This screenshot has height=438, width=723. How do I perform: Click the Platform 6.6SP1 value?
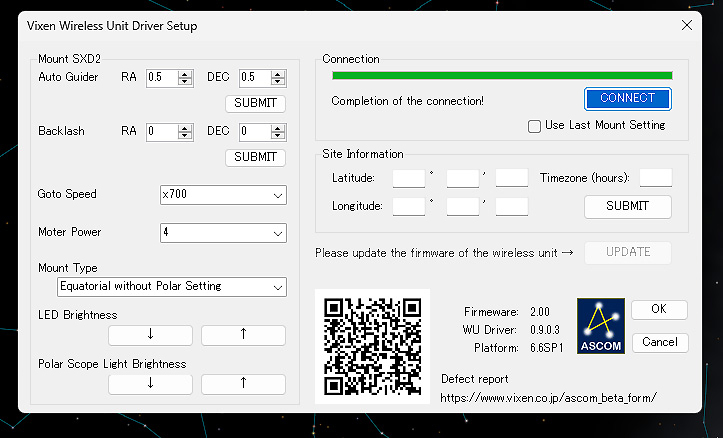(547, 348)
